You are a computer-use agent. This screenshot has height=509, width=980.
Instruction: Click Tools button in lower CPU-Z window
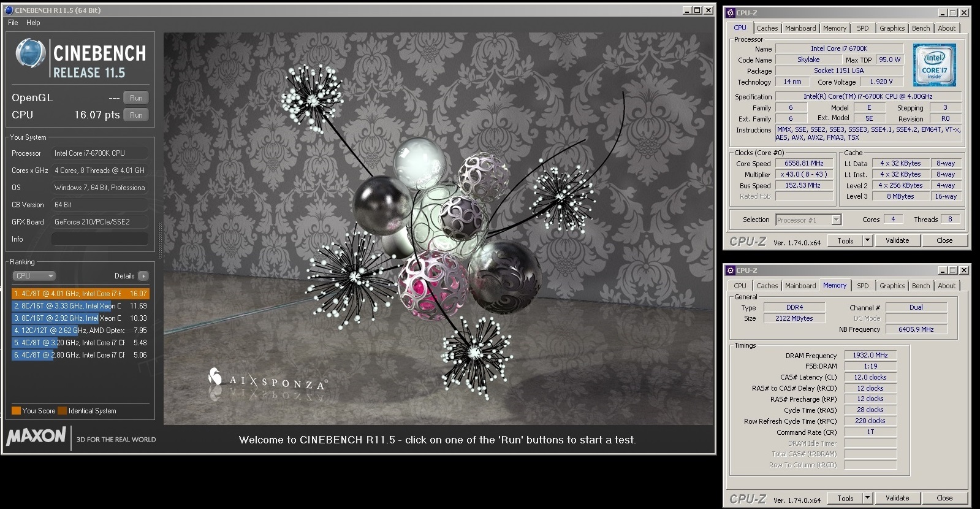point(846,499)
